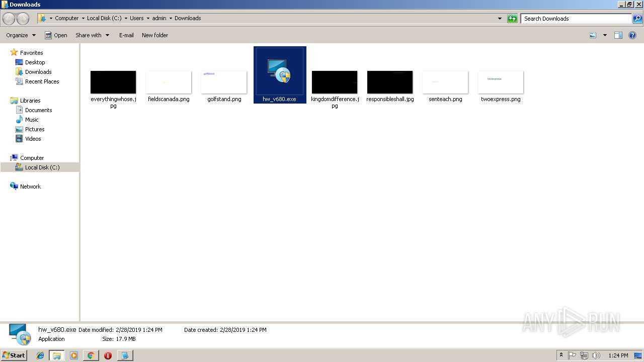Expand the dropdown arrow after admin breadcrumb
The image size is (644, 362).
click(x=171, y=19)
